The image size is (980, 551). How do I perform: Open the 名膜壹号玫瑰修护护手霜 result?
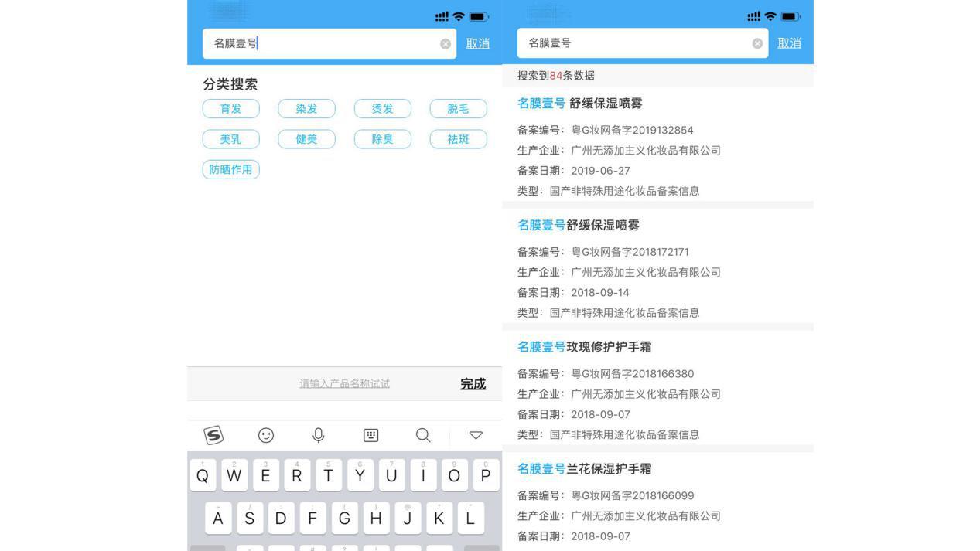pyautogui.click(x=585, y=347)
